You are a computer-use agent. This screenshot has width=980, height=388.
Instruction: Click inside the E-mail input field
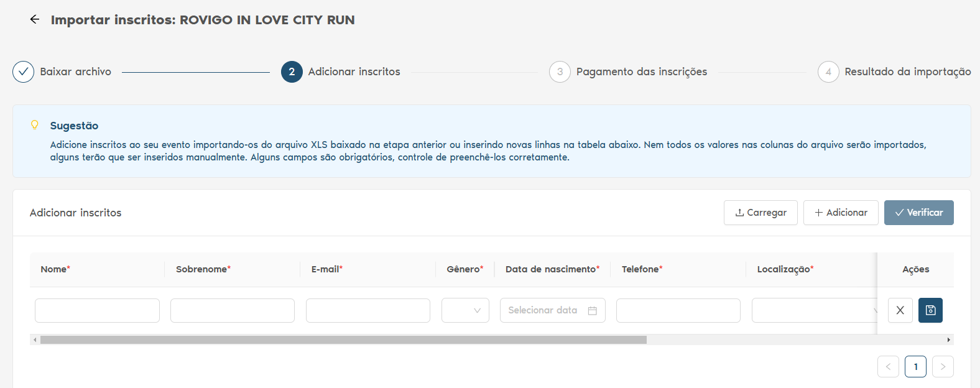coord(367,310)
